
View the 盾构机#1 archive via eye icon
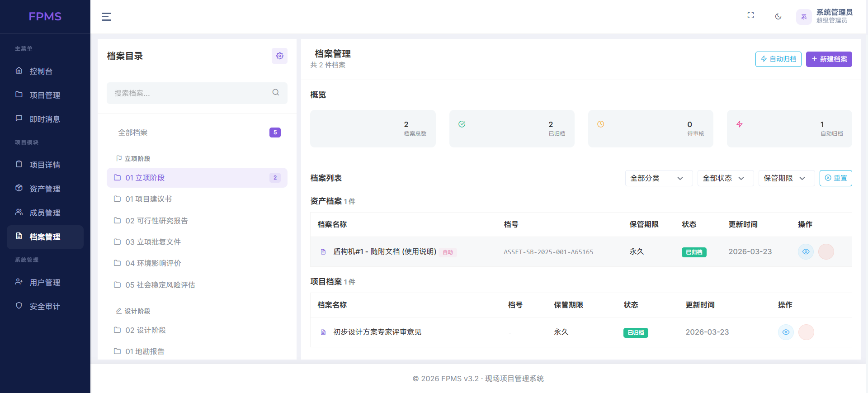[806, 252]
